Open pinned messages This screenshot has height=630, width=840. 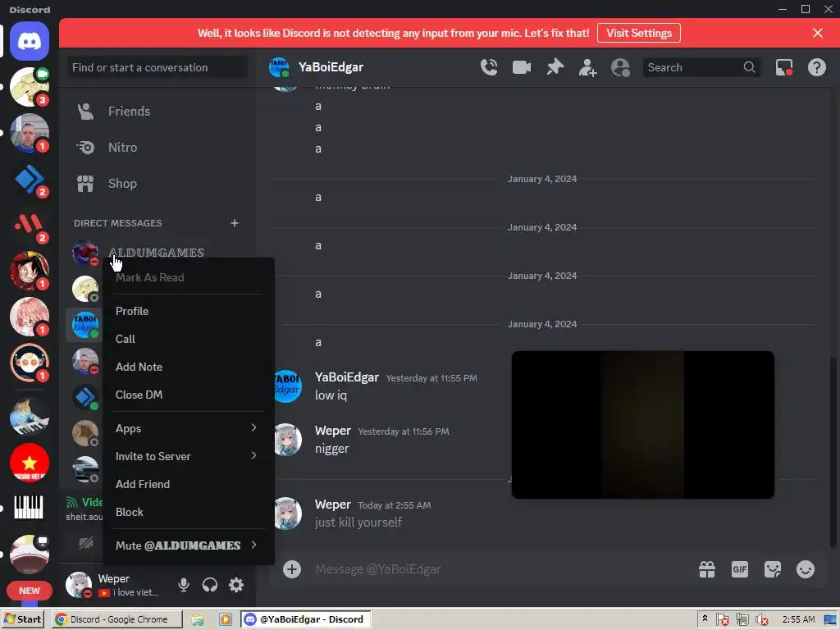tap(555, 67)
